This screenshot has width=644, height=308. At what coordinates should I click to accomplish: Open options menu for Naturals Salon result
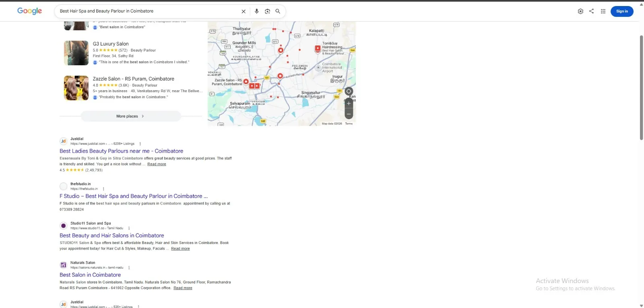(129, 268)
